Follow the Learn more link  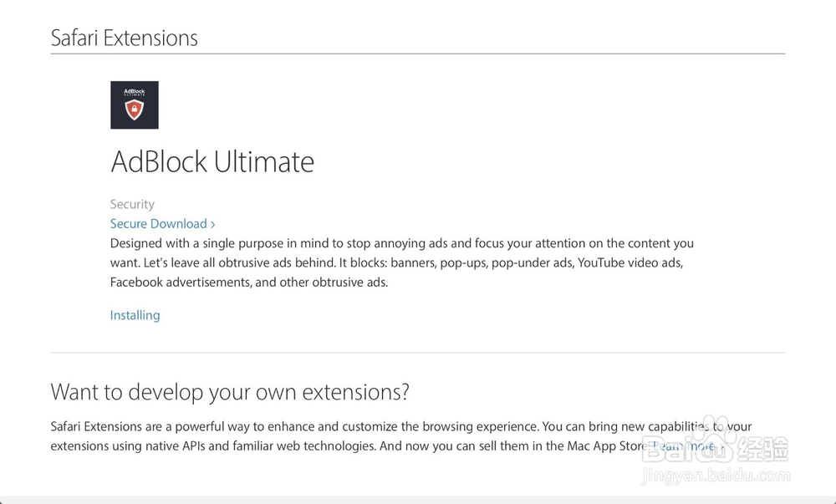pyautogui.click(x=684, y=446)
